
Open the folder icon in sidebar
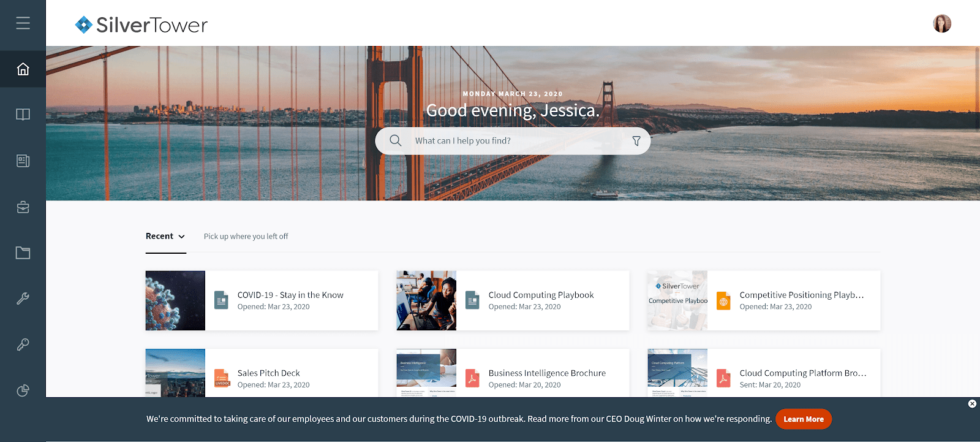click(x=23, y=253)
